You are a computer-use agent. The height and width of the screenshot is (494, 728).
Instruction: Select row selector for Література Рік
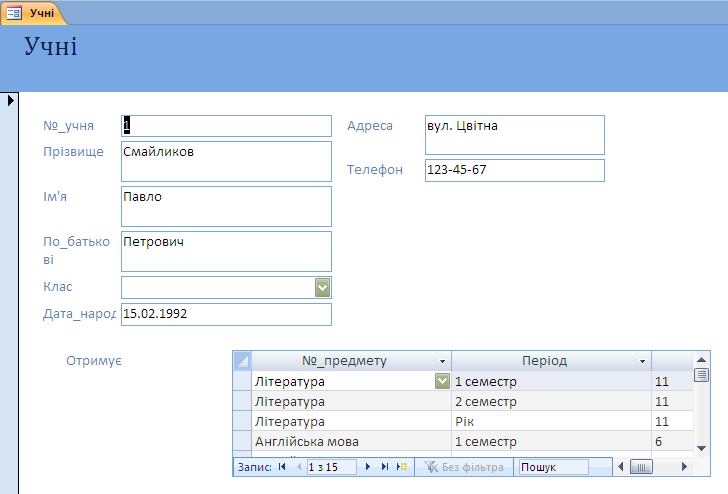click(242, 421)
